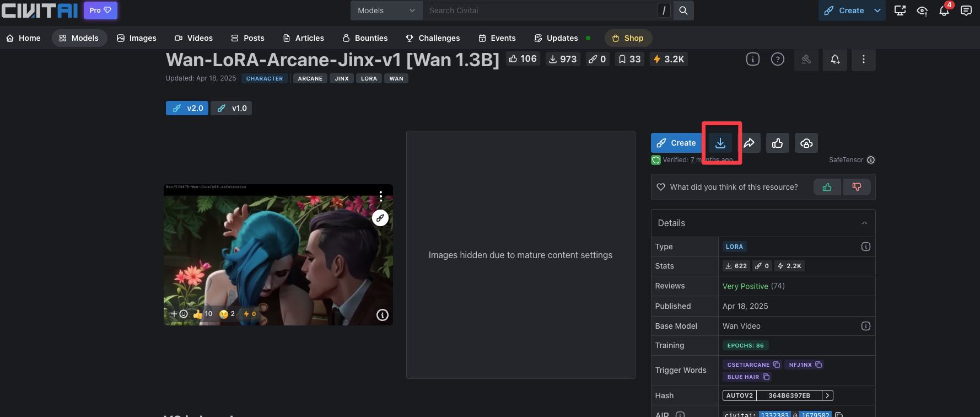Open the three-dot model options menu
The width and height of the screenshot is (980, 417).
864,59
